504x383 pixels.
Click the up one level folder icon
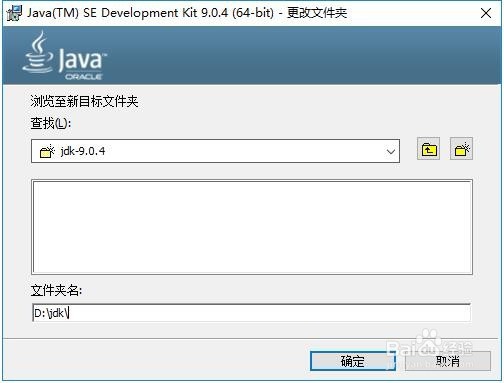(x=428, y=149)
